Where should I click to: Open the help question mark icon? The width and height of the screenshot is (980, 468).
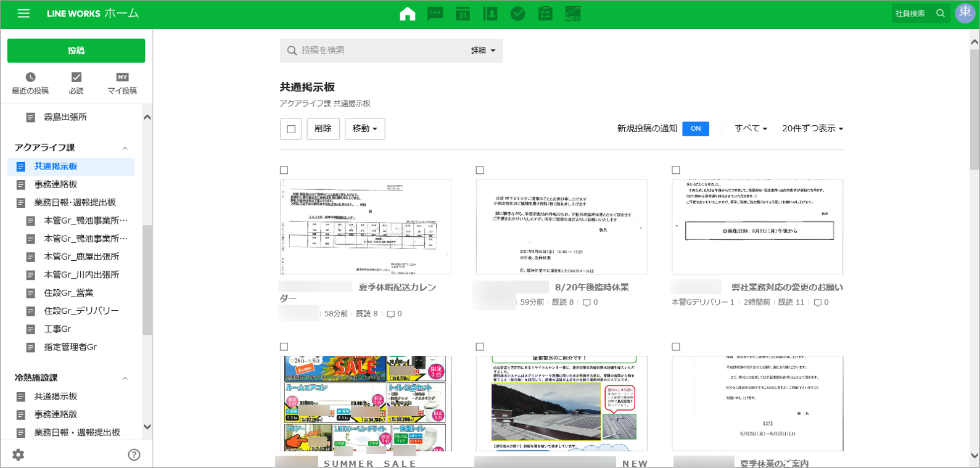134,454
